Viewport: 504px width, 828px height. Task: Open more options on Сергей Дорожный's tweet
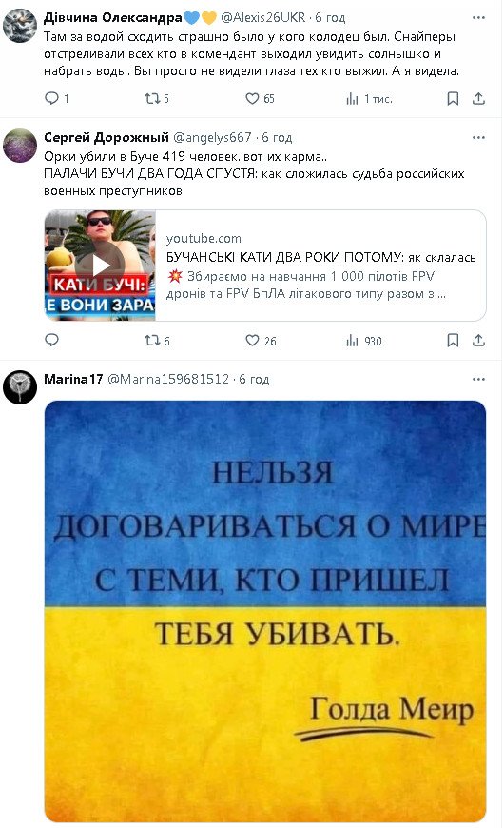(478, 137)
